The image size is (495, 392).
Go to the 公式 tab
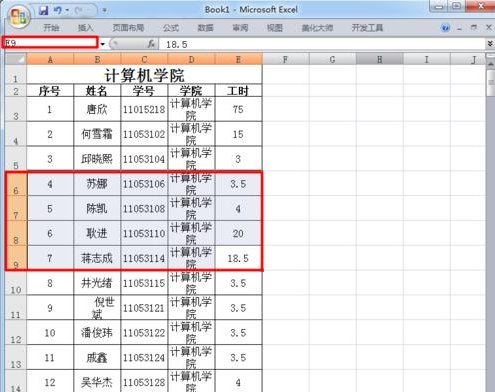point(171,28)
